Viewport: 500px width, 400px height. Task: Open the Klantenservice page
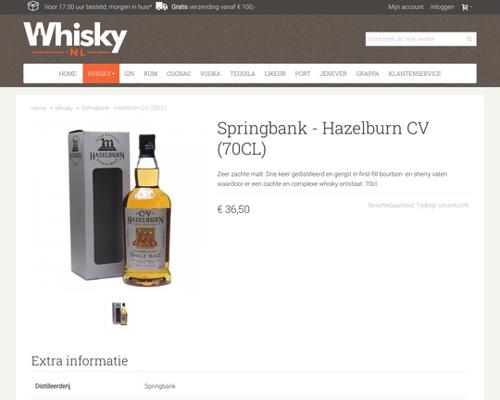415,74
